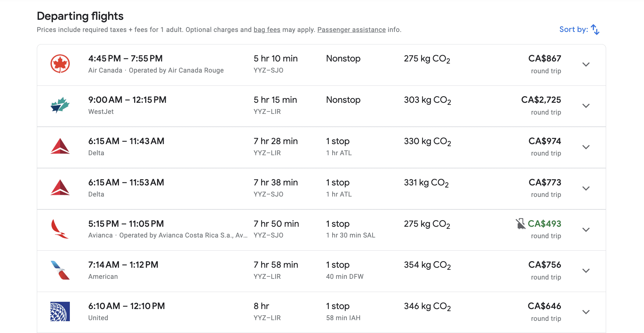Expand the American CA$756 flight details

click(586, 271)
